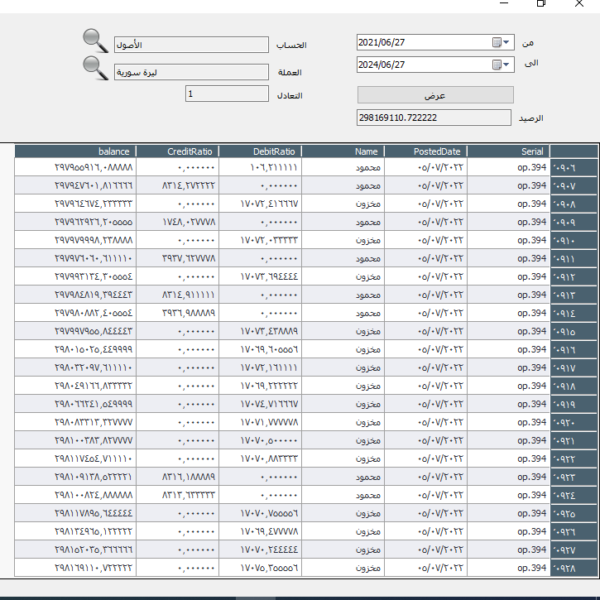
Task: Click DebitRatio cell ١٧٠٧٠,٧٥٥٥٥٦
Action: tap(260, 513)
